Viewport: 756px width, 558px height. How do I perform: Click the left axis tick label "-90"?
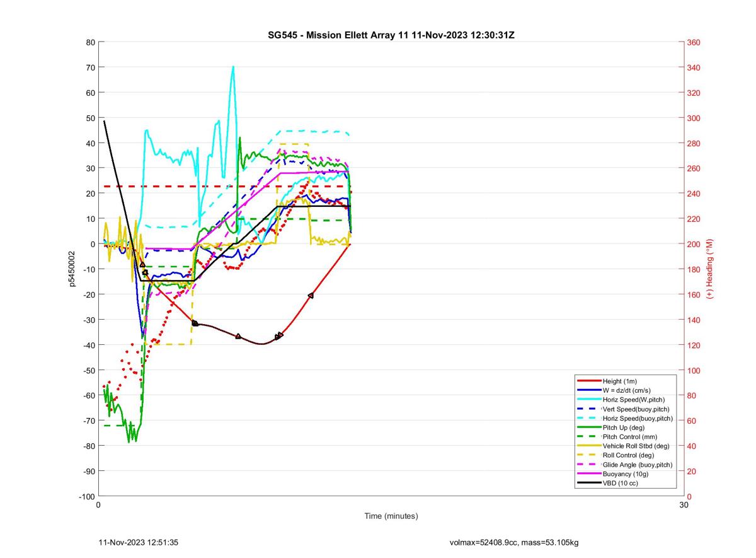click(x=89, y=471)
